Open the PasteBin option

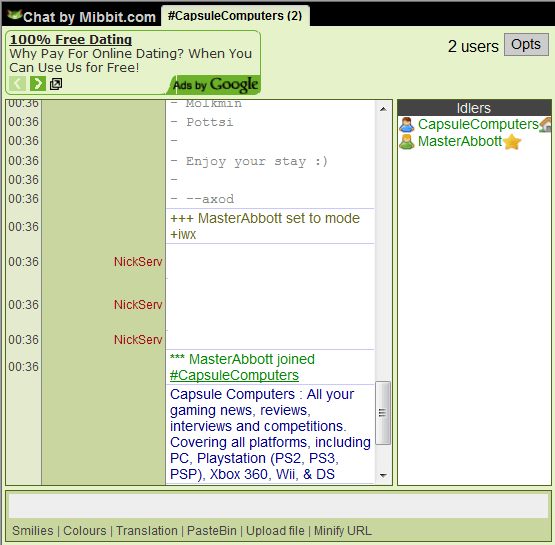pos(212,531)
